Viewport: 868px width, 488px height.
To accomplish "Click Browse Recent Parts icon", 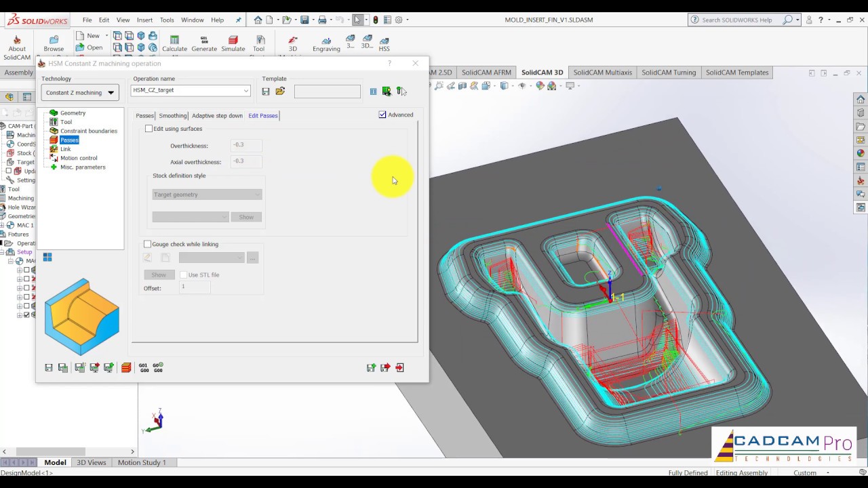I will point(54,43).
